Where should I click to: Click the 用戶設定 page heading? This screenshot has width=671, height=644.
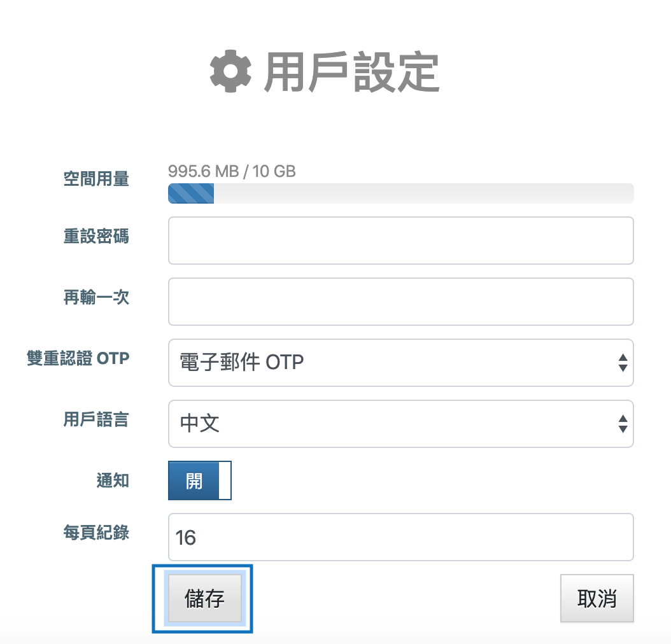coord(351,72)
